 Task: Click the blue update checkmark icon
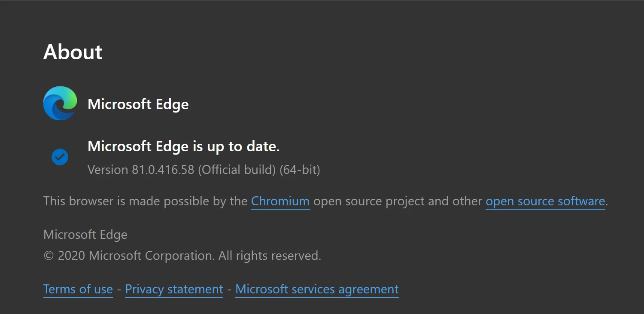(60, 157)
